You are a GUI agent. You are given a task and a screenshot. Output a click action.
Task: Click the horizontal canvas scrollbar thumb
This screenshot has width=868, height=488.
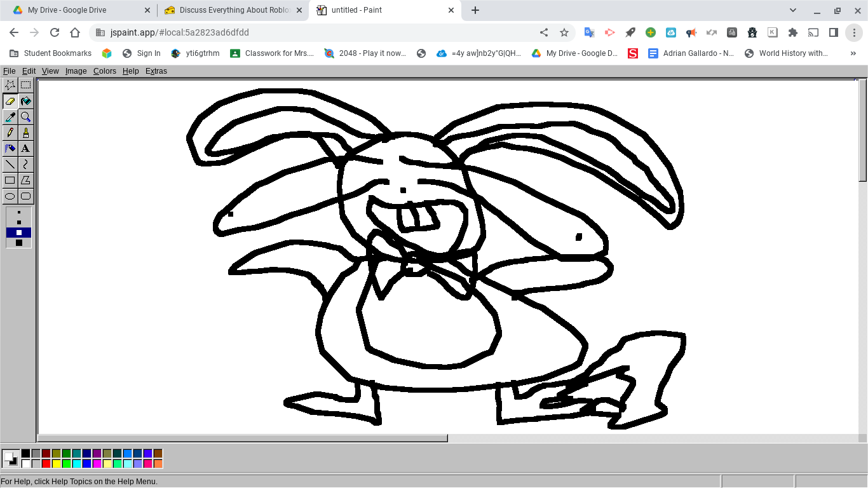point(243,438)
